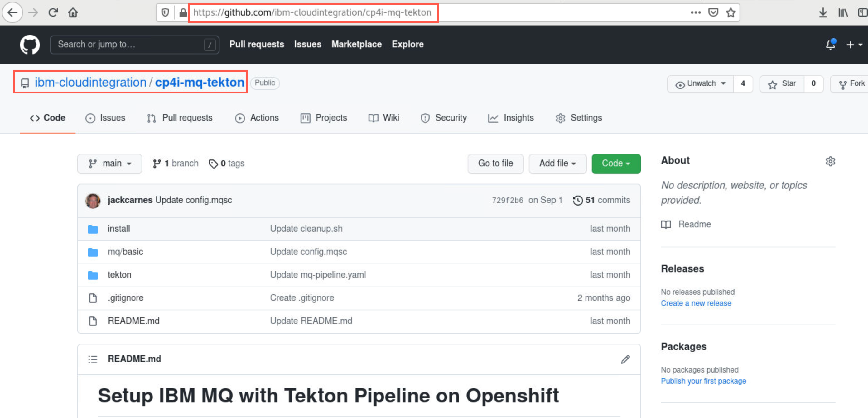This screenshot has height=418, width=868.
Task: Switch to the Settings tab
Action: 579,118
